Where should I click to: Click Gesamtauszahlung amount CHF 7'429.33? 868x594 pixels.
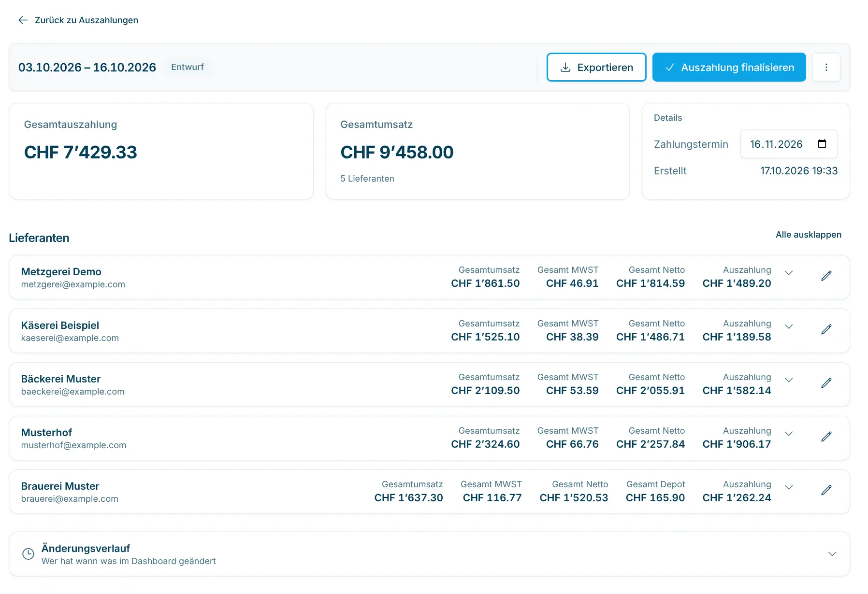coord(81,152)
